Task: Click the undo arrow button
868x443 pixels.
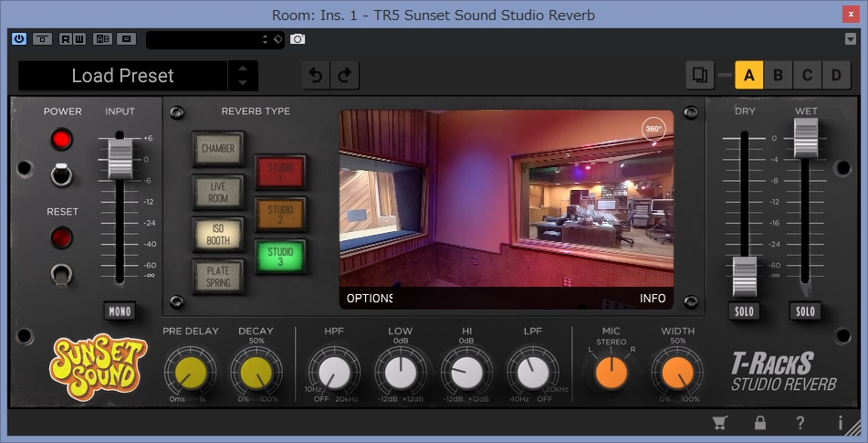Action: tap(316, 75)
